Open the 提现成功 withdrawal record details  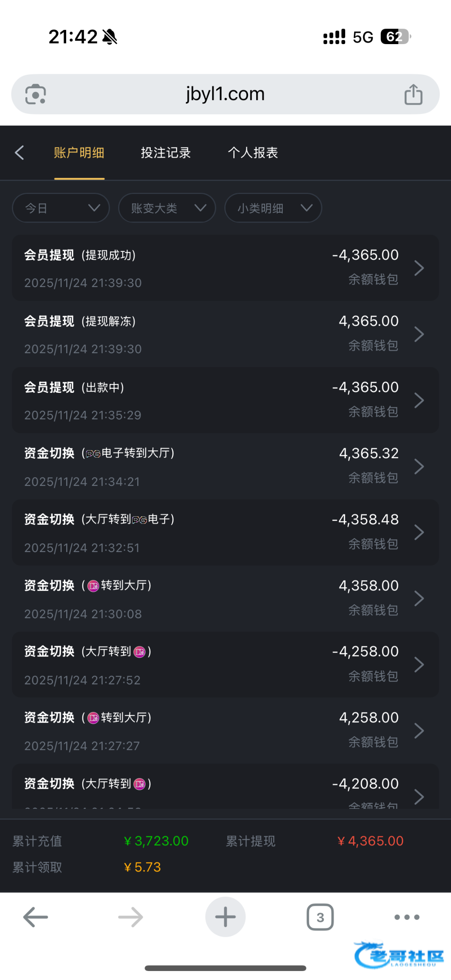[x=225, y=268]
